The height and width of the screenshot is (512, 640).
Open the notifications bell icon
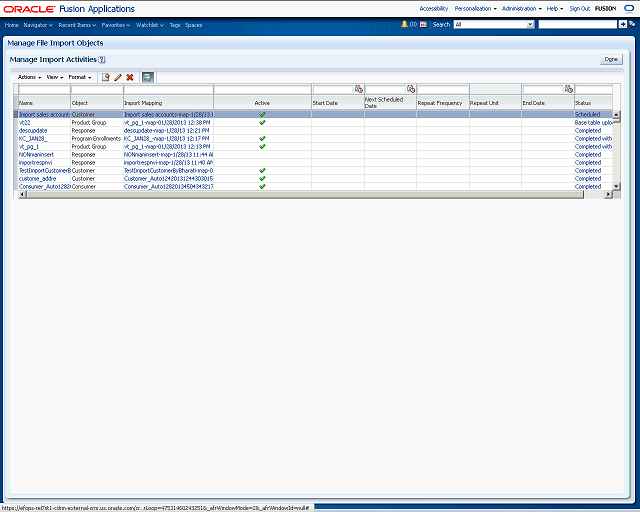tap(404, 23)
